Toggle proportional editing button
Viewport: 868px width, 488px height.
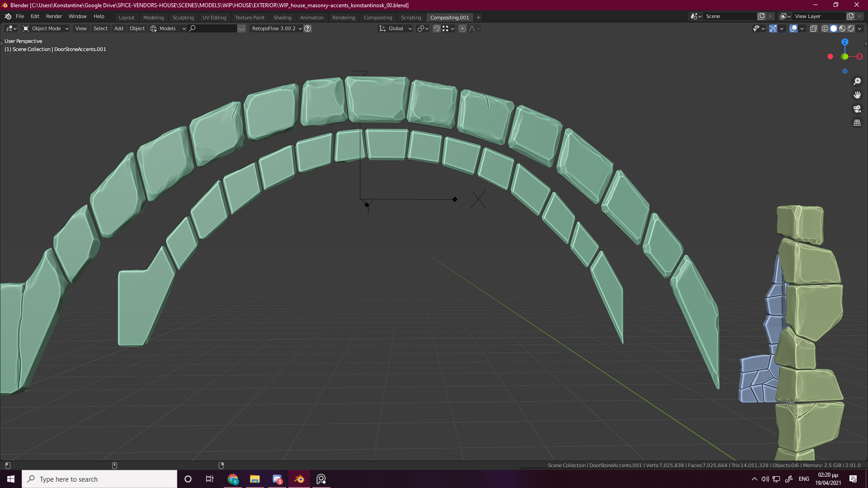click(462, 28)
